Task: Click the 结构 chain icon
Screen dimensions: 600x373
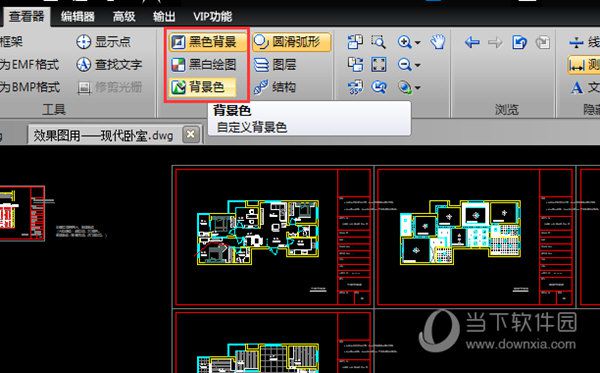Action: 261,87
